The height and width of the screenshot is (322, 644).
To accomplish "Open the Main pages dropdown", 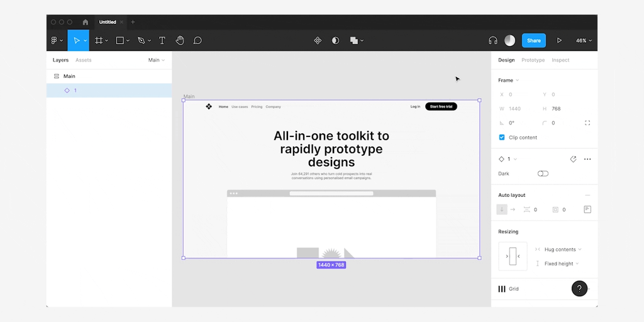I will (157, 60).
